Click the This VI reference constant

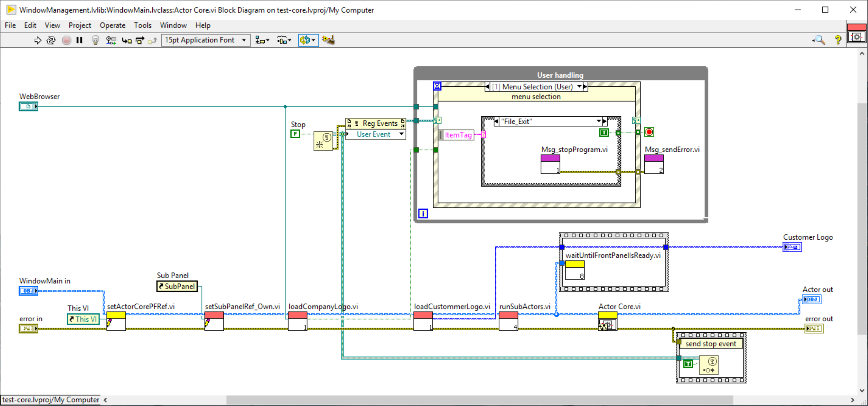pos(83,319)
